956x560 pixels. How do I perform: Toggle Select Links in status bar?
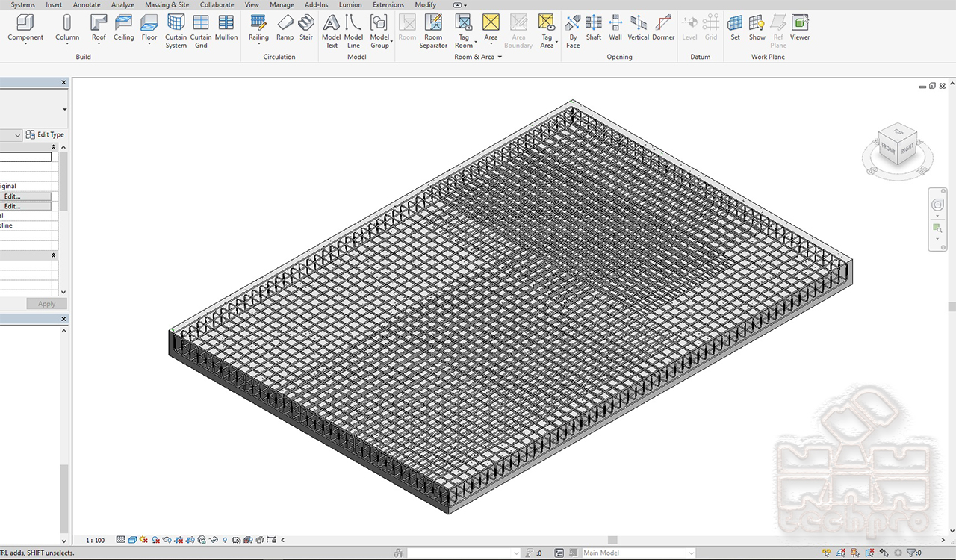(827, 553)
